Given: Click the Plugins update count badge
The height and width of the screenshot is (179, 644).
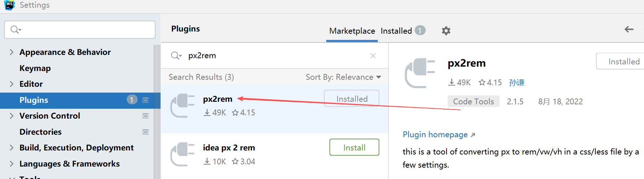Looking at the screenshot, I should [132, 100].
